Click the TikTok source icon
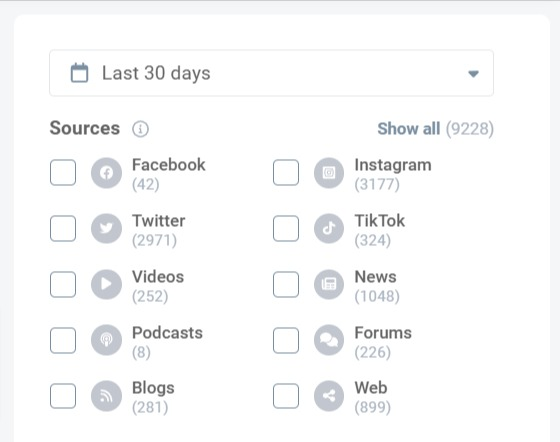 329,228
